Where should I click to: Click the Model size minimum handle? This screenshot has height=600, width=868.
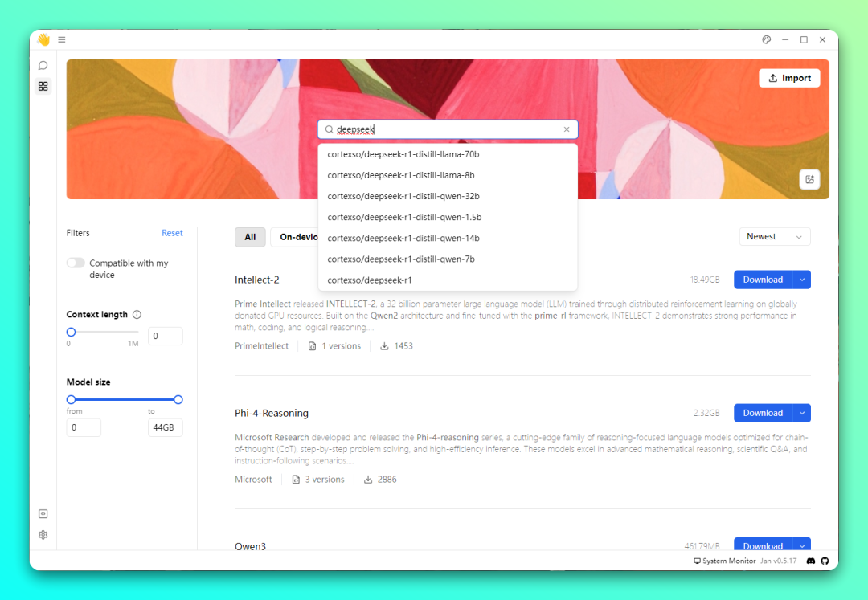71,400
